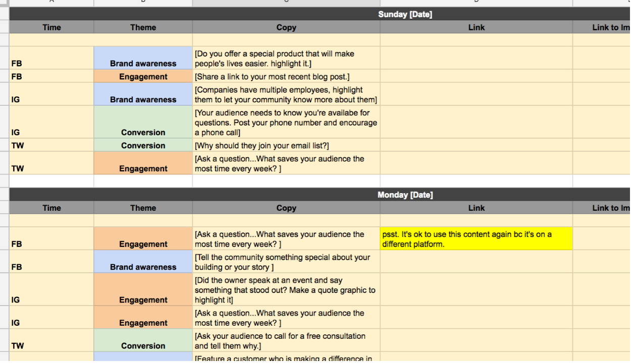Select the "Sunday [Date]" header cell
The width and height of the screenshot is (631, 364).
click(405, 14)
